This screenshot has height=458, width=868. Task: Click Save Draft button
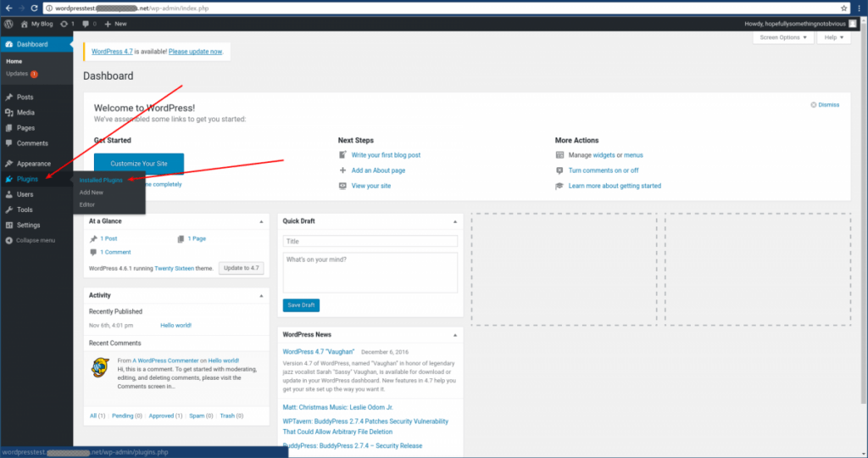click(301, 305)
